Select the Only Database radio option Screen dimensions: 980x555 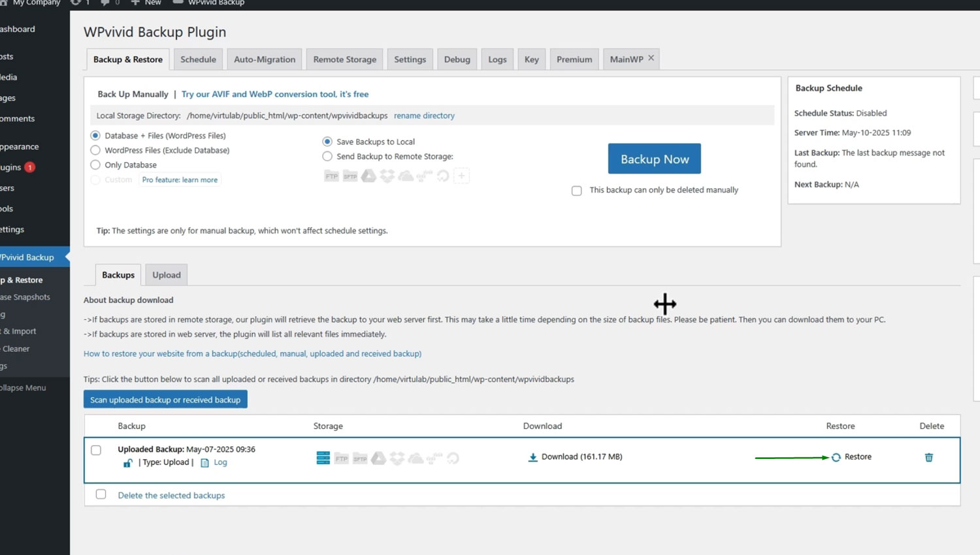click(x=95, y=165)
